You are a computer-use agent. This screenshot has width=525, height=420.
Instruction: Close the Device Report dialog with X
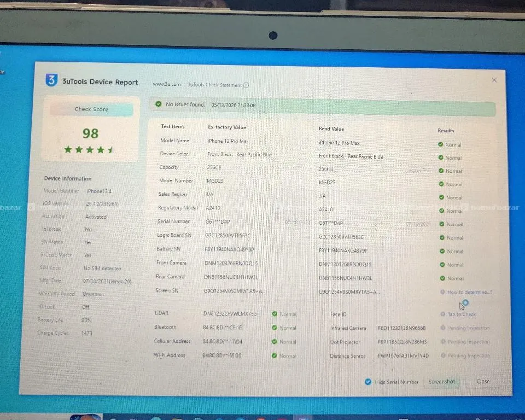494,80
